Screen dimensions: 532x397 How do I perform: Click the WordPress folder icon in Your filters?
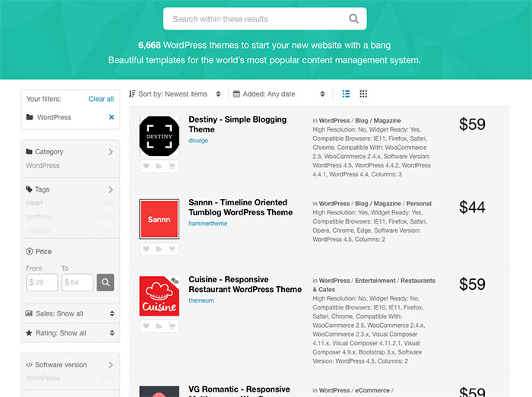(x=30, y=117)
